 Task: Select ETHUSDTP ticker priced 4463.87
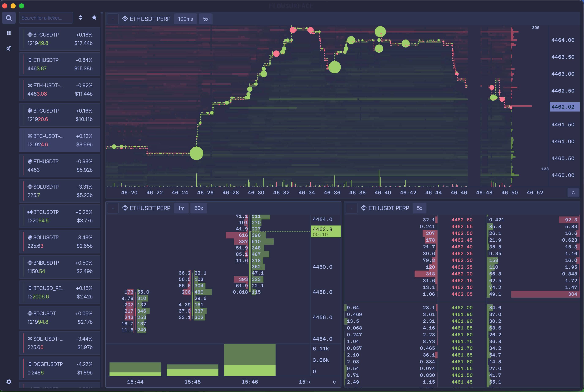coord(60,64)
